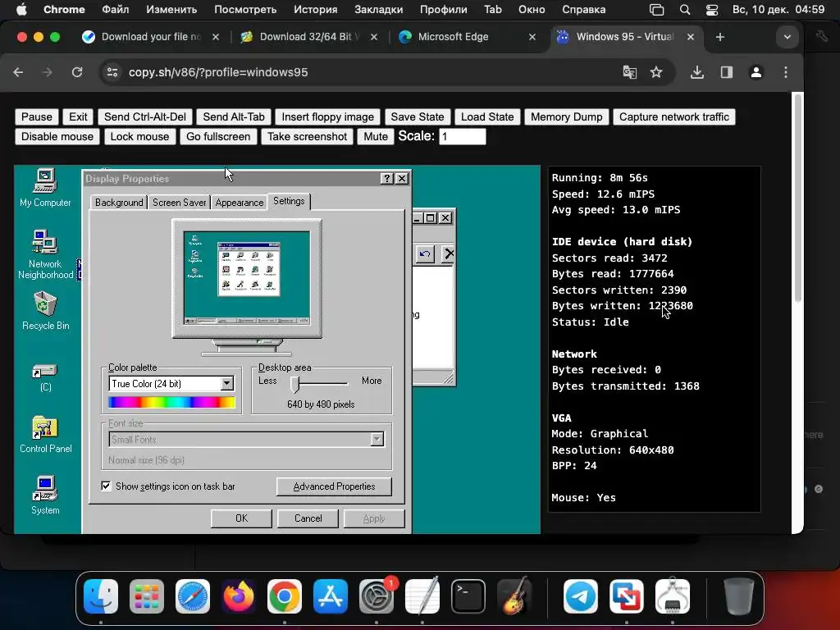Screen dimensions: 840x630
Task: Open Spotlight search in menu bar
Action: [x=685, y=10]
